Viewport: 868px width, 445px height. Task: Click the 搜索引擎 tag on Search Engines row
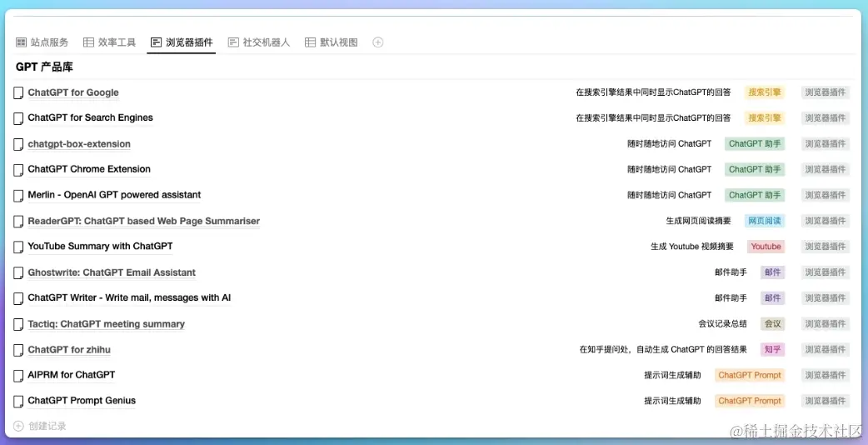pyautogui.click(x=765, y=117)
